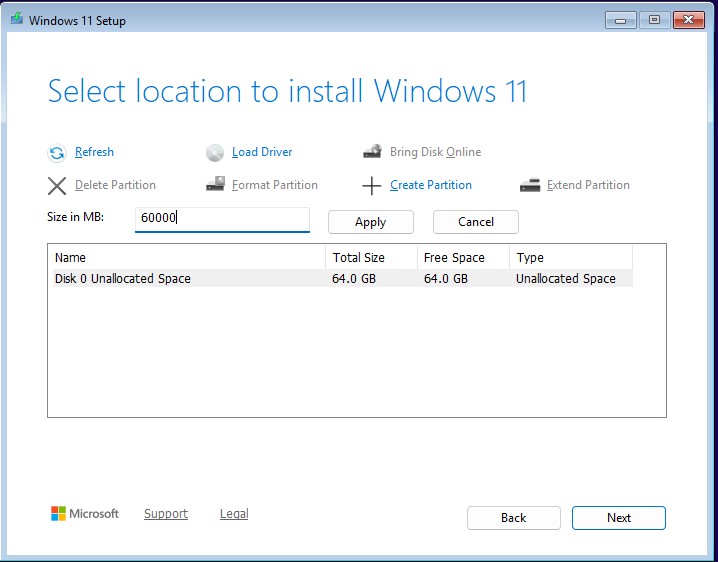718x562 pixels.
Task: Click the Microsoft four-color logo
Action: [x=58, y=513]
